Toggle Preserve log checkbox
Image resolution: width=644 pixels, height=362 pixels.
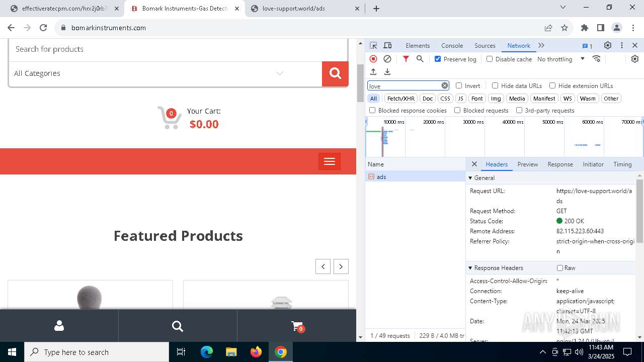(x=438, y=59)
